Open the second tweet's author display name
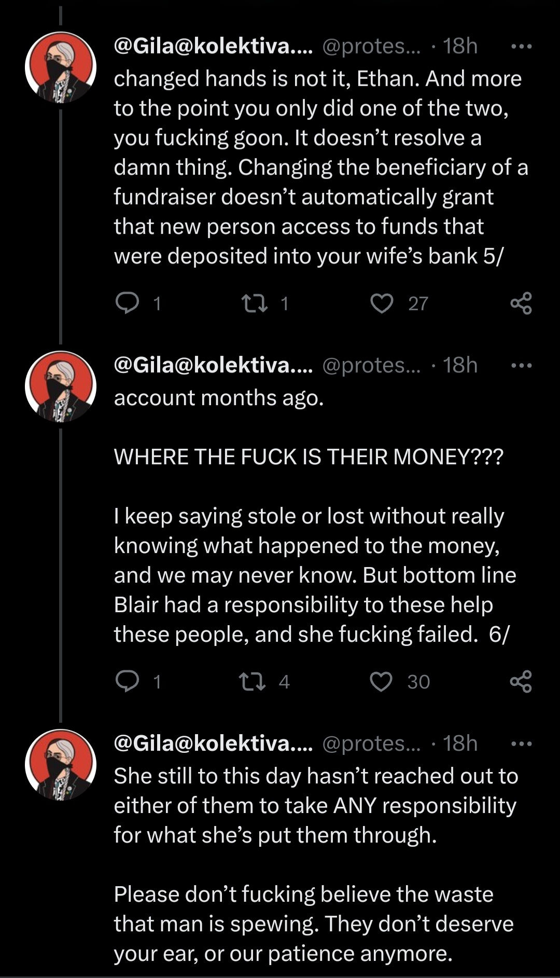 point(213,365)
